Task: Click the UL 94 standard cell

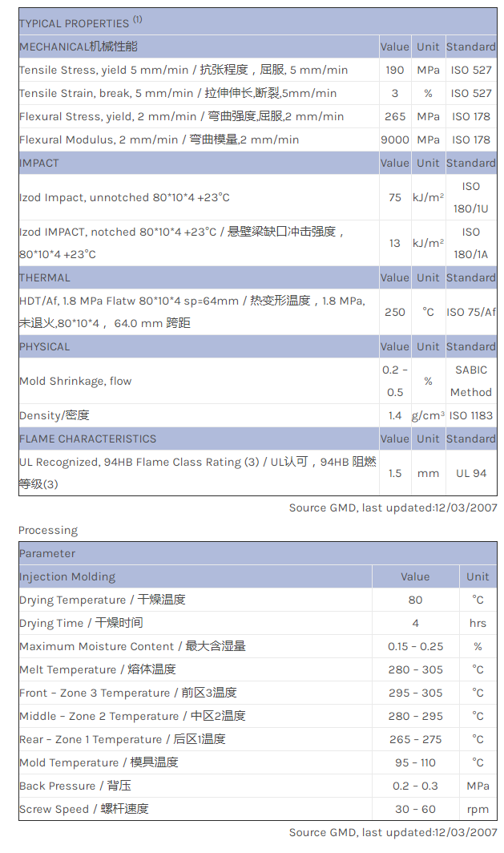Action: tap(470, 473)
